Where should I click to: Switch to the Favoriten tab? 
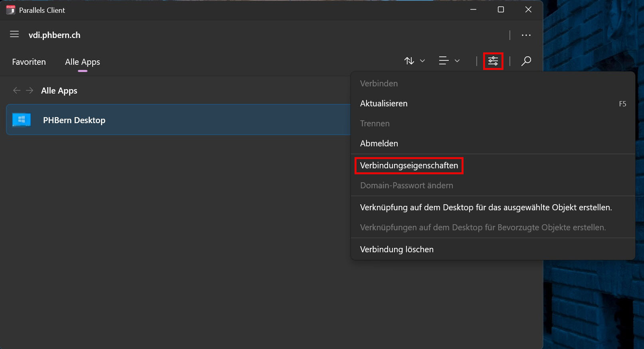coord(29,62)
